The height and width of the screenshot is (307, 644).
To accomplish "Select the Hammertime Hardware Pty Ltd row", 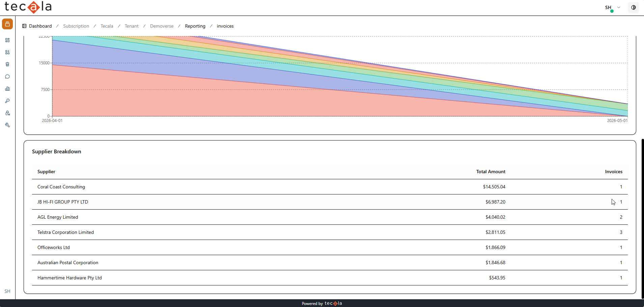I will coord(330,278).
